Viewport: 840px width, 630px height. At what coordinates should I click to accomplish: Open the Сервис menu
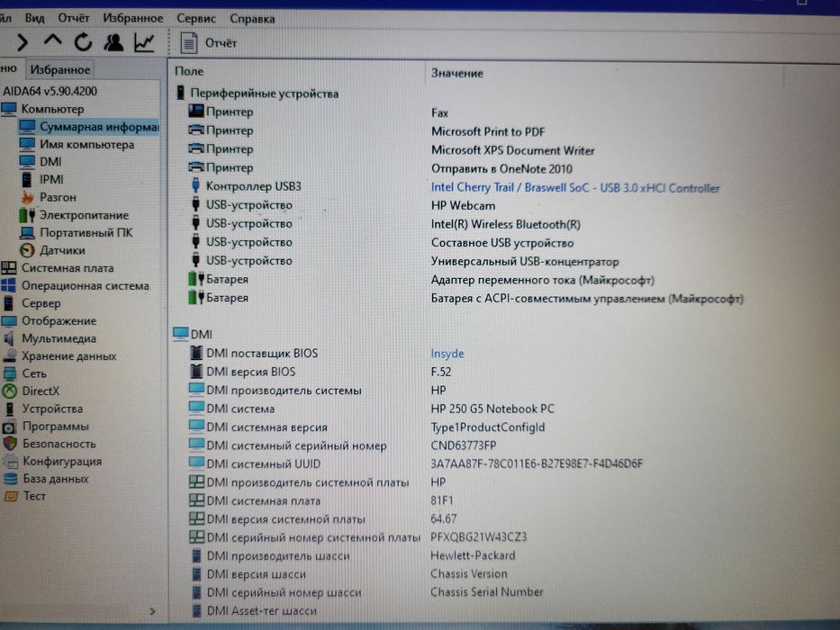(x=196, y=18)
